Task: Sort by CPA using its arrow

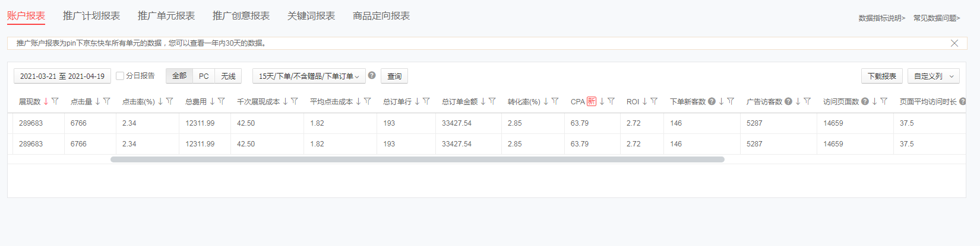Action: tap(602, 101)
